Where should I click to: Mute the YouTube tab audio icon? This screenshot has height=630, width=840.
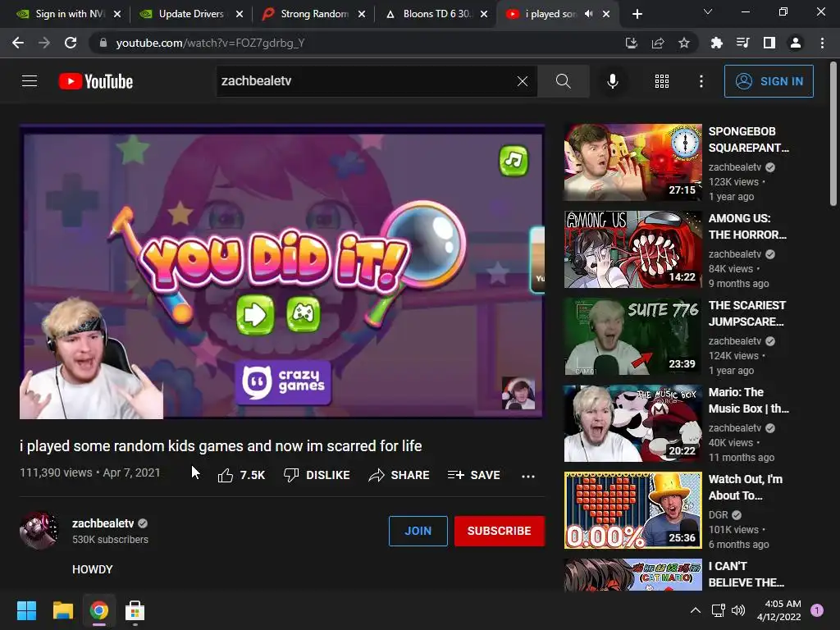point(589,14)
